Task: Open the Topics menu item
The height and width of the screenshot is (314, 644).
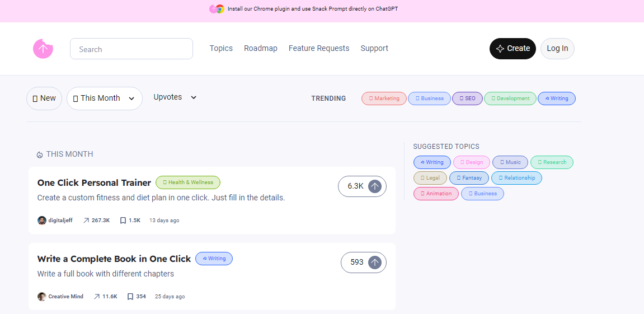Action: (221, 49)
